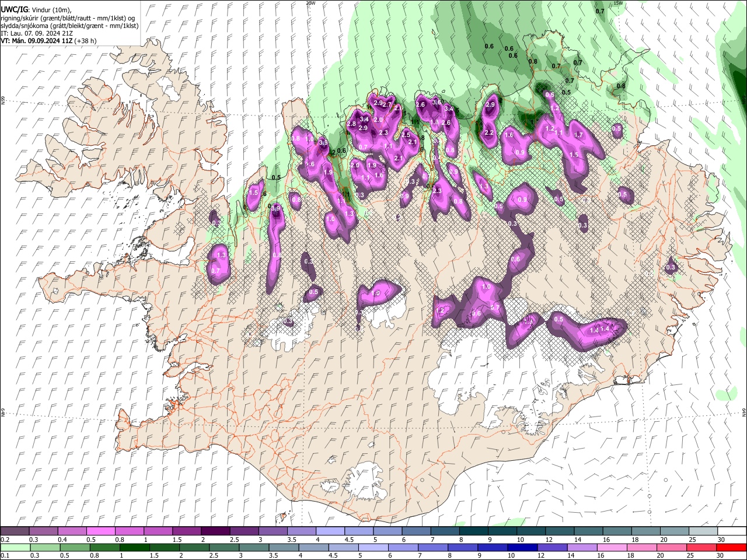
Task: Click the 'VT: Mán. 09.09.2024 11Z' valid time
Action: click(x=36, y=41)
